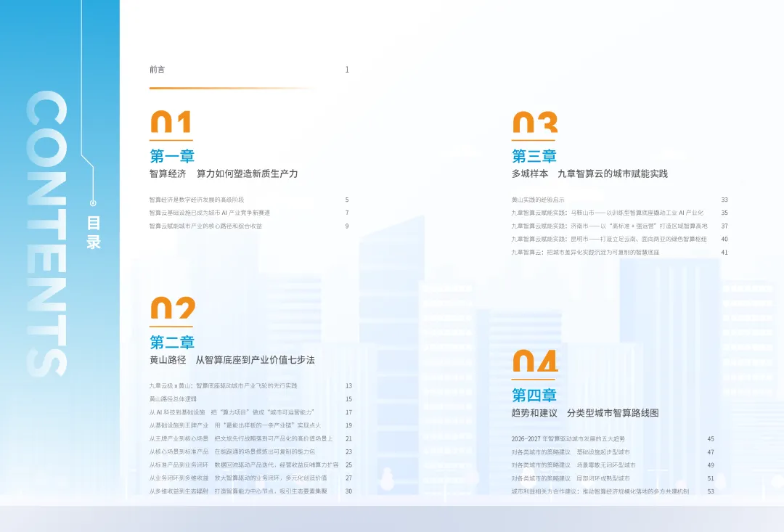Select the entry '智算经济是数字经济发展的高级阶段'
Viewport: 784px width, 532px height.
(x=197, y=200)
